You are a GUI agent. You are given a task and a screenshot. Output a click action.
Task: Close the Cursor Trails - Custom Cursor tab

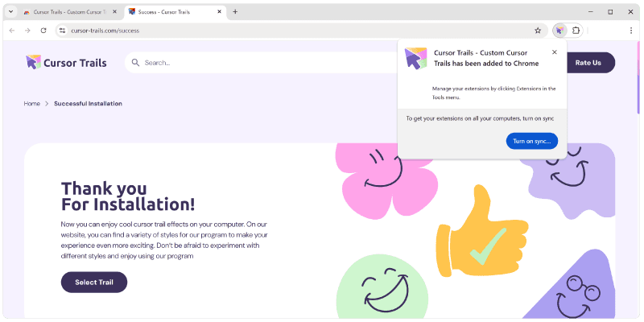114,12
